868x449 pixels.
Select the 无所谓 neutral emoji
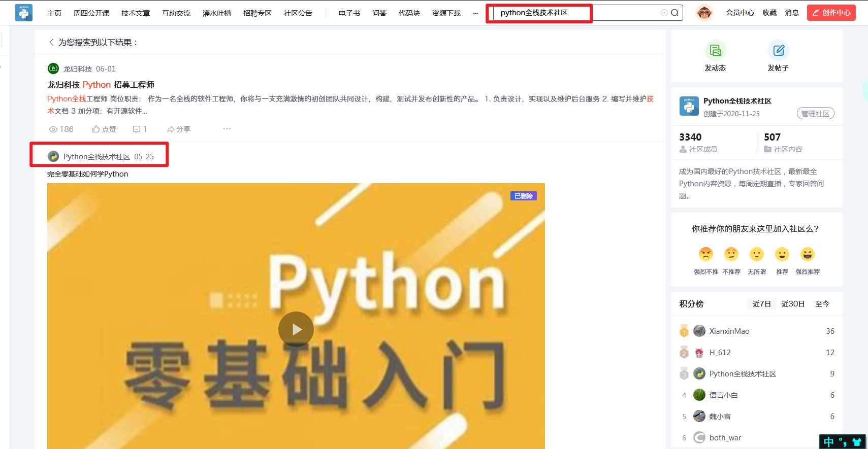[757, 254]
